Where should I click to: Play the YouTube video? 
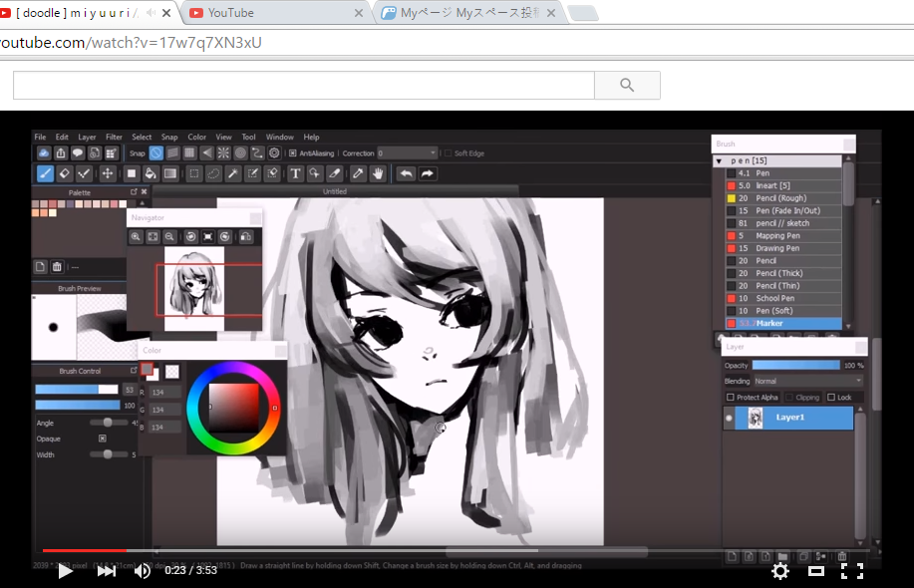pyautogui.click(x=65, y=570)
